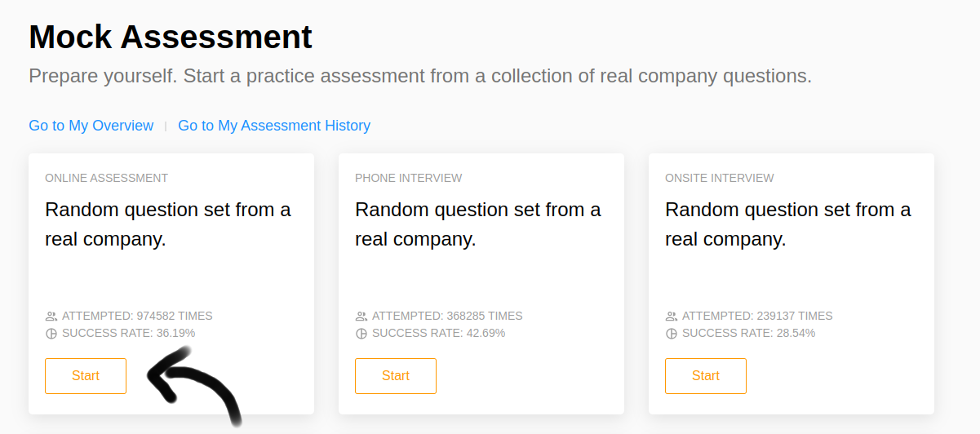Select the ONSITE INTERVIEW card label
980x434 pixels.
(720, 178)
